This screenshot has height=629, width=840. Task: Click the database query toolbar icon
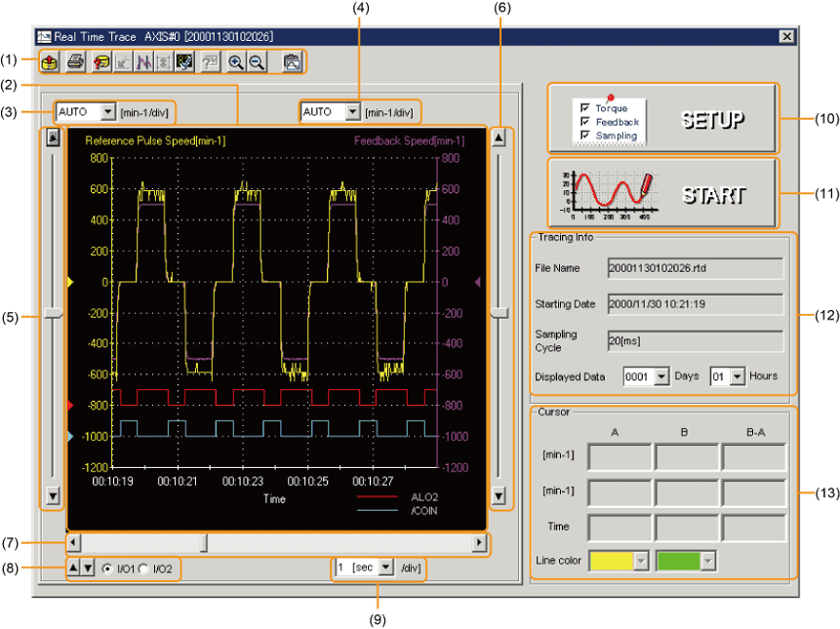click(100, 61)
